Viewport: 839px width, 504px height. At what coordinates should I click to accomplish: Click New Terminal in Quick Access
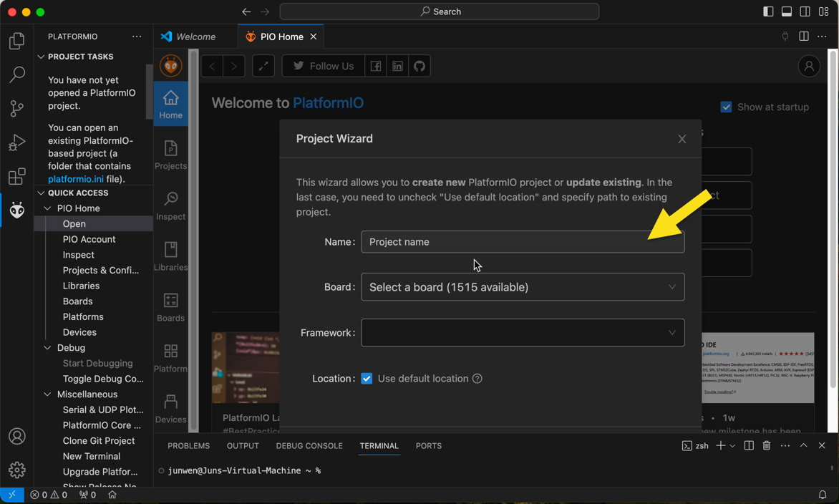(x=92, y=456)
